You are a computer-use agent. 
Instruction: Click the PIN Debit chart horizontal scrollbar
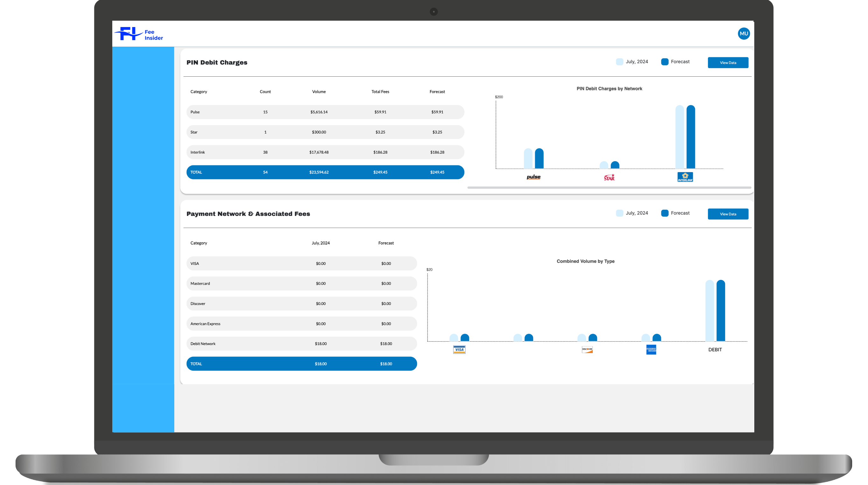point(609,188)
